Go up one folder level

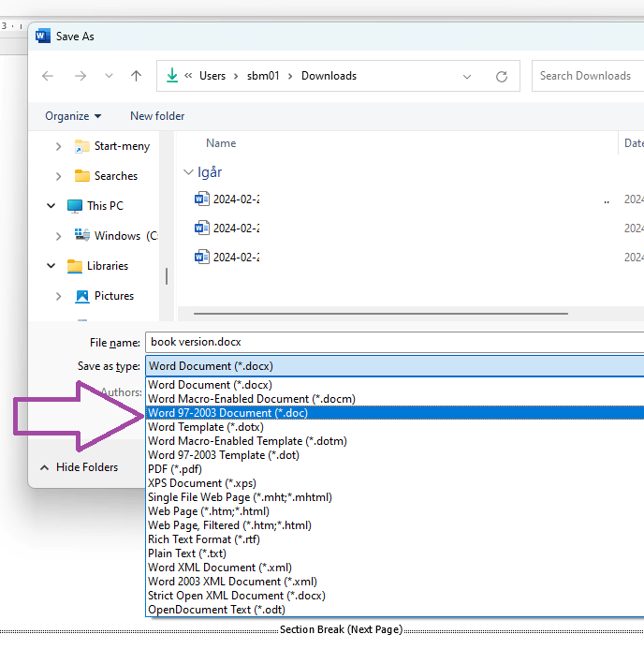tap(136, 76)
